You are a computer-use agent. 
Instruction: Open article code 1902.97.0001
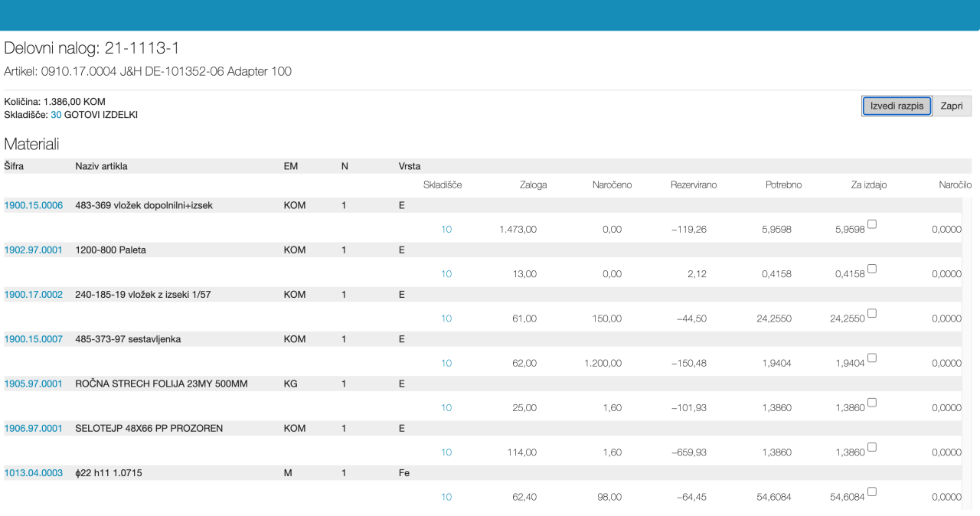34,250
